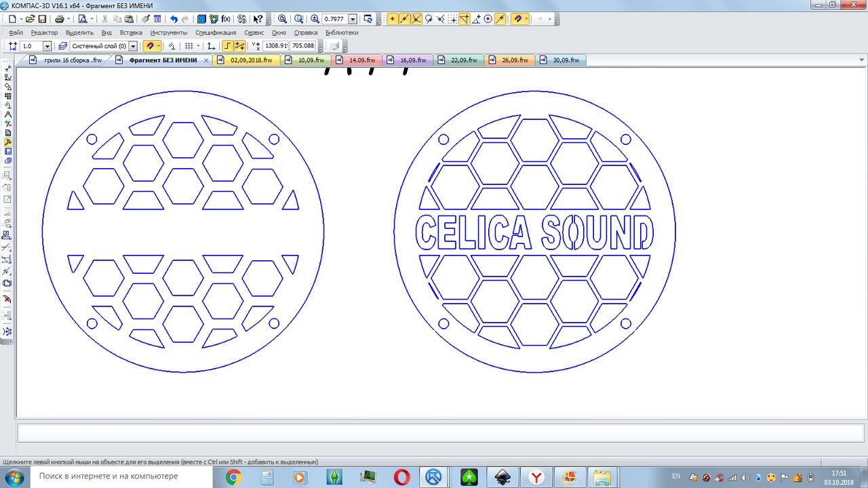Toggle midpoint snap button
This screenshot has height=488, width=868.
click(404, 19)
